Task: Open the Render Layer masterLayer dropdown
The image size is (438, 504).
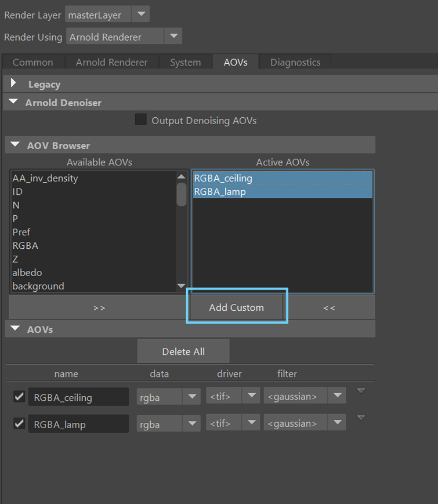Action: coord(140,14)
